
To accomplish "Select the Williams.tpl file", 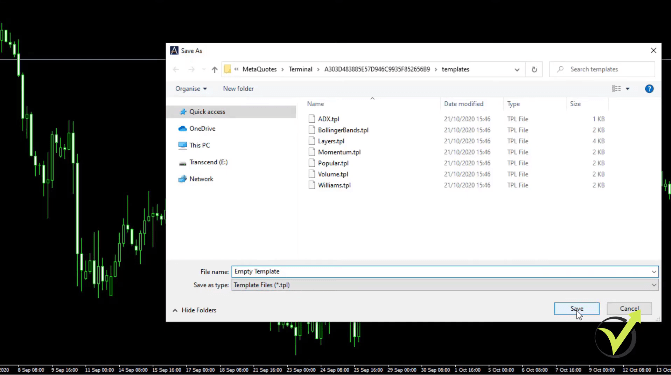I will (x=334, y=185).
